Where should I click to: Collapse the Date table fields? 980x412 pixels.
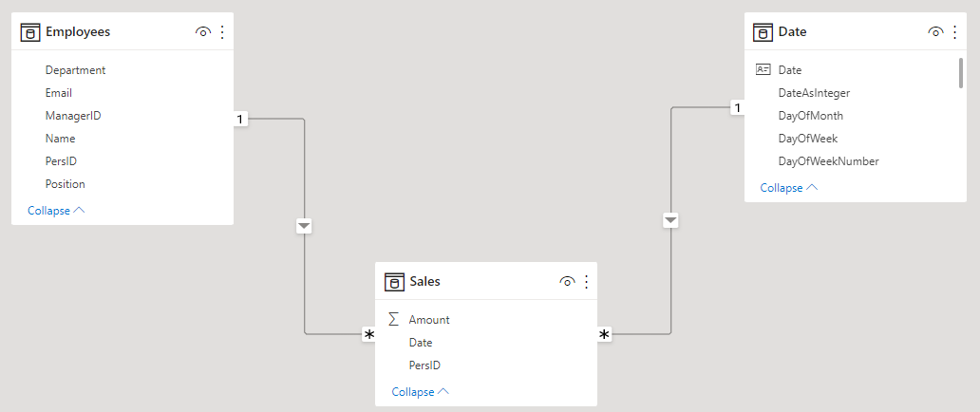click(788, 188)
